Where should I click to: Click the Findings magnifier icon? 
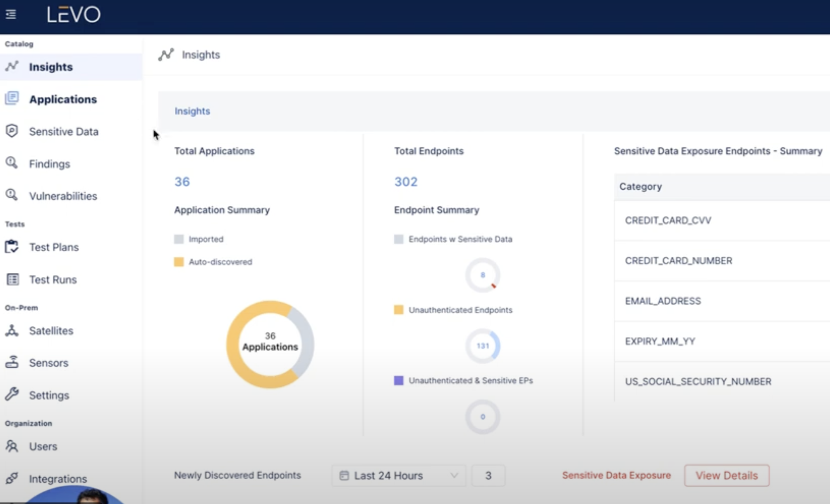[12, 163]
